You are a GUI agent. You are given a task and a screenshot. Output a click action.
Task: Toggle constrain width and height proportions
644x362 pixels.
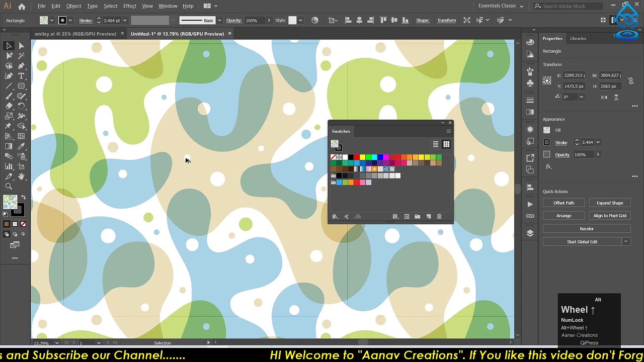tap(631, 80)
